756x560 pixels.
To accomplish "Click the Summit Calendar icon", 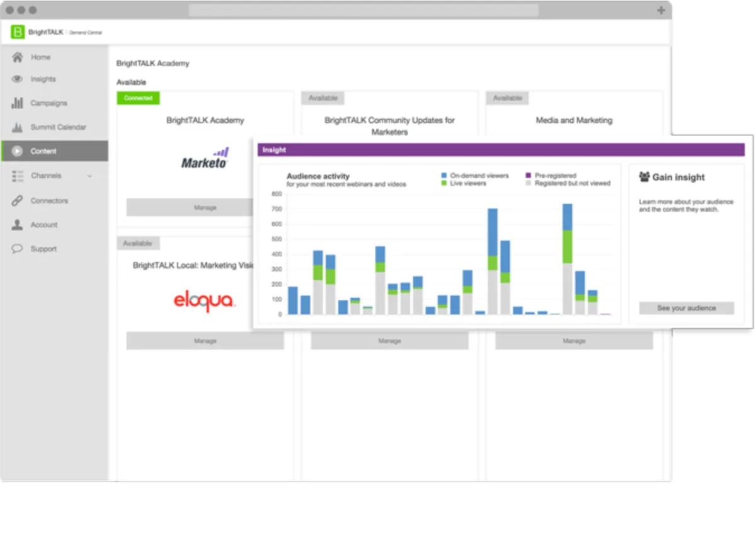I will pos(18,127).
